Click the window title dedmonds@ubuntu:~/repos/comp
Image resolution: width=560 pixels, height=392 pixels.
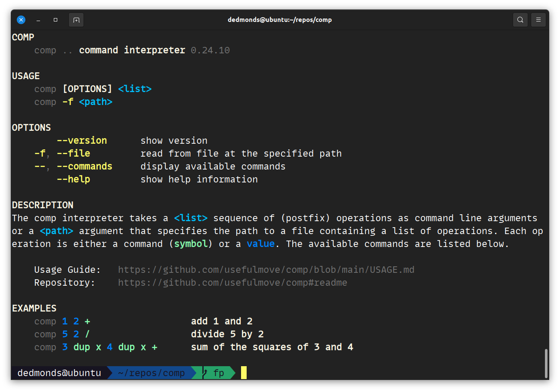(x=280, y=20)
